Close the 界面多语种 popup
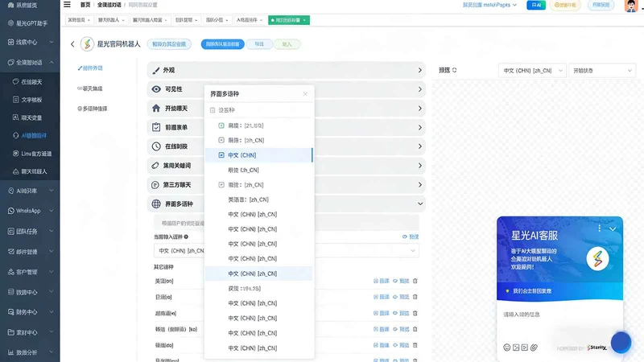The width and height of the screenshot is (644, 362). point(305,93)
